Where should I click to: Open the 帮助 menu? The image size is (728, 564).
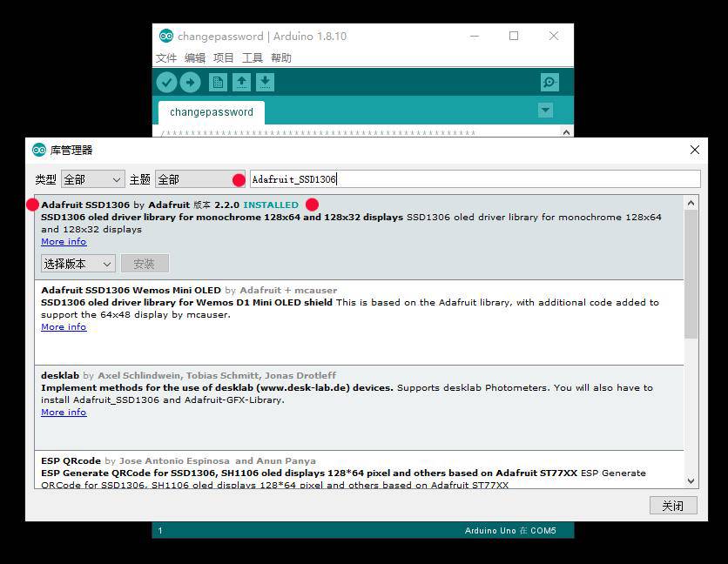click(x=281, y=58)
